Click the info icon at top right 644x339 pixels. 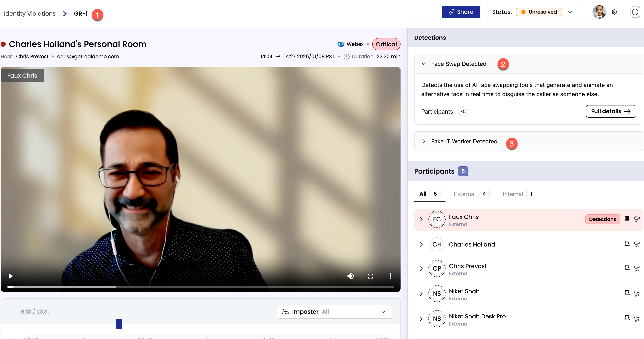[x=635, y=12]
